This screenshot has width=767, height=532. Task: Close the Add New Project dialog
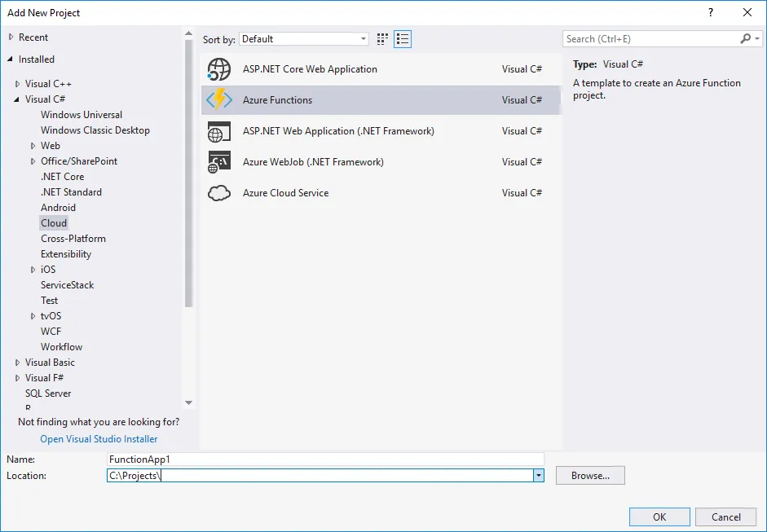click(747, 13)
